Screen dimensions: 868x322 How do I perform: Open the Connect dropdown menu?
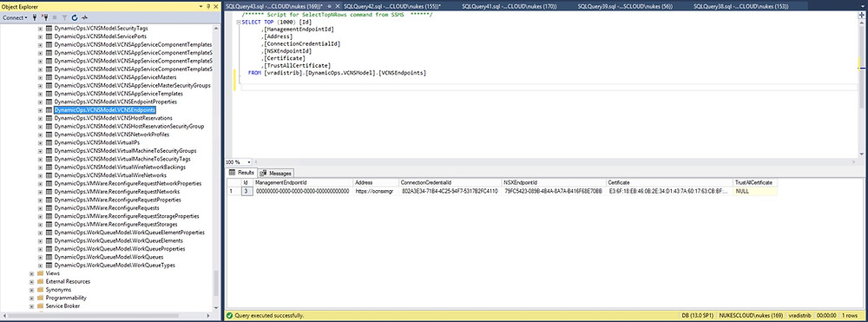(15, 17)
